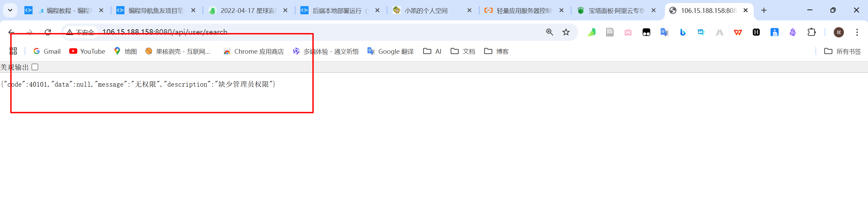Bookmark this page with the star icon
This screenshot has height=208, width=868.
point(566,32)
